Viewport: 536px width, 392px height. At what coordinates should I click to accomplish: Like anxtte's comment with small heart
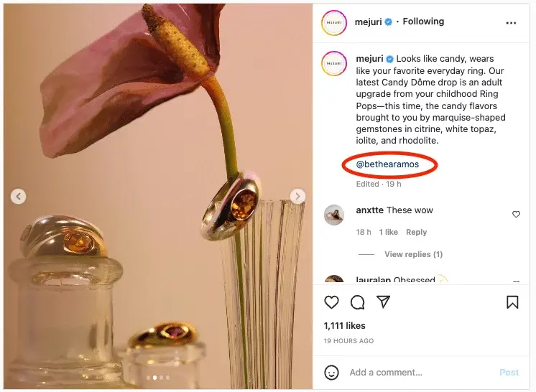(516, 214)
